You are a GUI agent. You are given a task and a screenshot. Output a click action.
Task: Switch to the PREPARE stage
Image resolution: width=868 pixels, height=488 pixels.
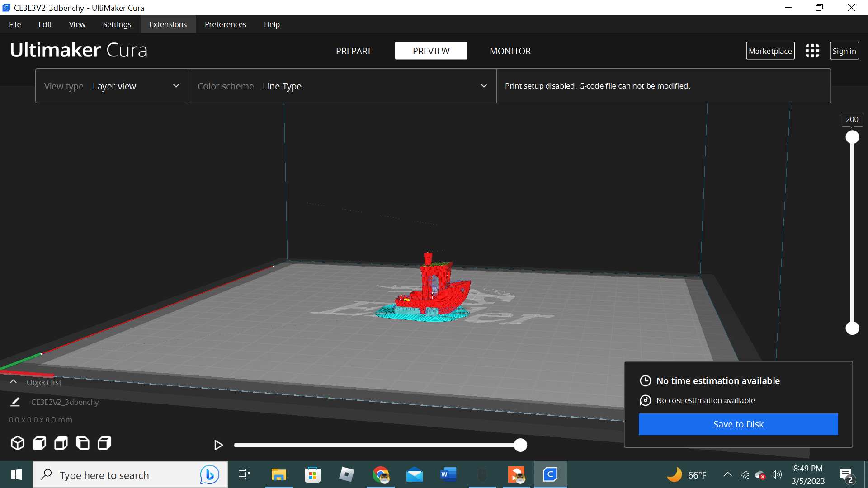click(x=354, y=51)
